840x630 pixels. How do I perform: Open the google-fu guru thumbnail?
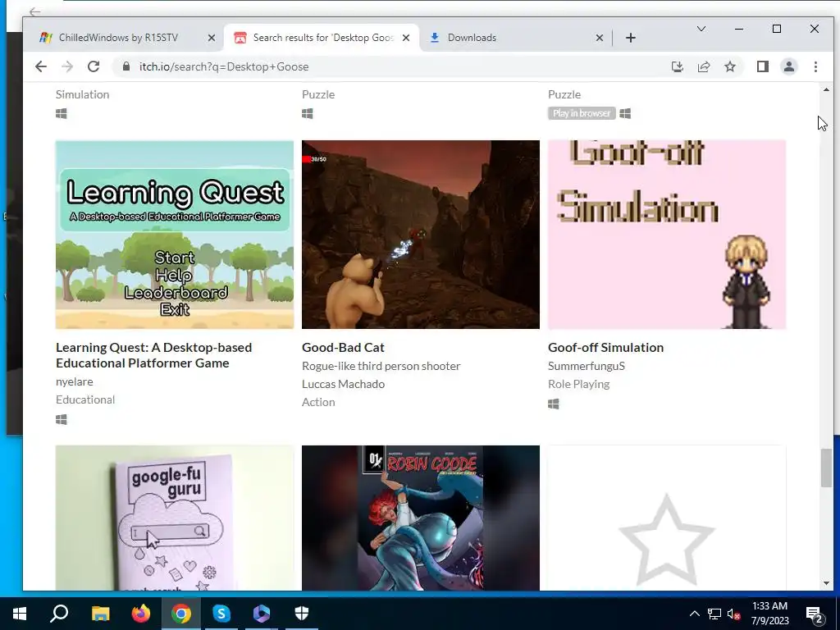tap(175, 518)
